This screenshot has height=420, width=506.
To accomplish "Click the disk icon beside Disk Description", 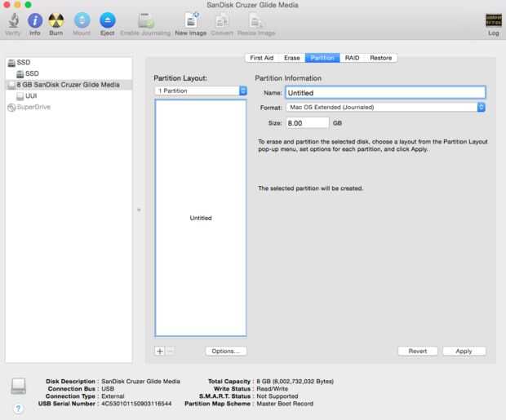I will (x=19, y=386).
